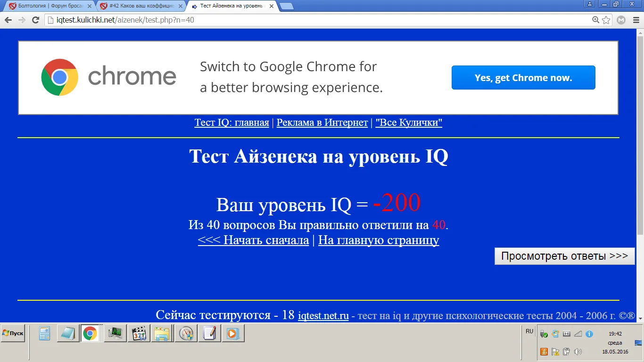644x362 pixels.
Task: Click the Тест Айзенека на уровень IQ heading
Action: click(x=319, y=156)
